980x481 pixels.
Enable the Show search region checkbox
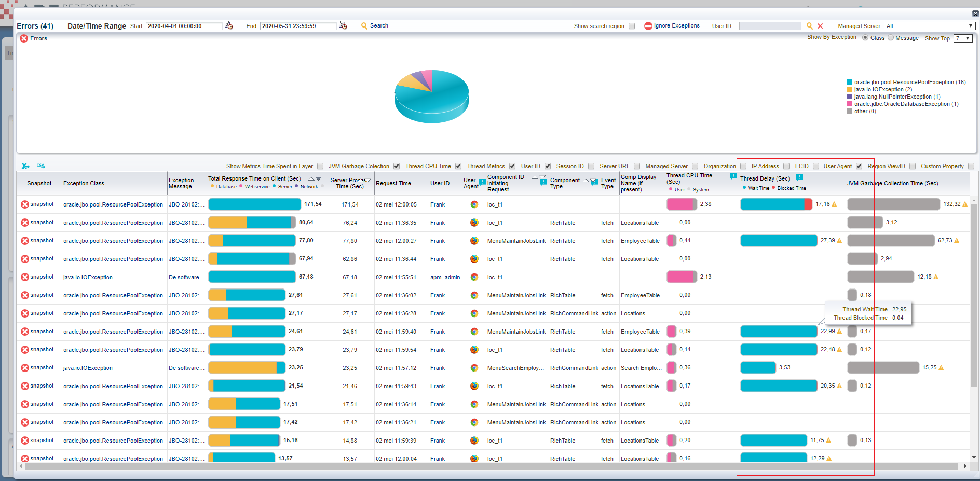[632, 26]
